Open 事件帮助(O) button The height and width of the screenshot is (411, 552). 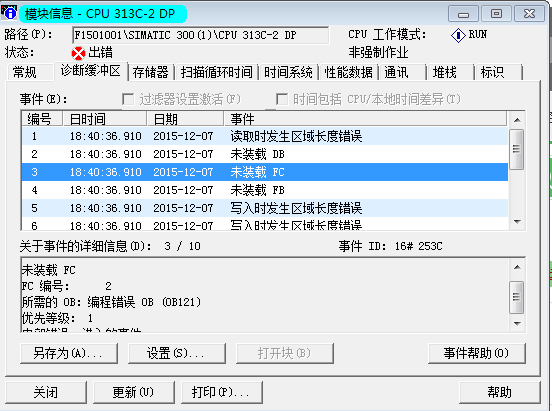pyautogui.click(x=477, y=353)
